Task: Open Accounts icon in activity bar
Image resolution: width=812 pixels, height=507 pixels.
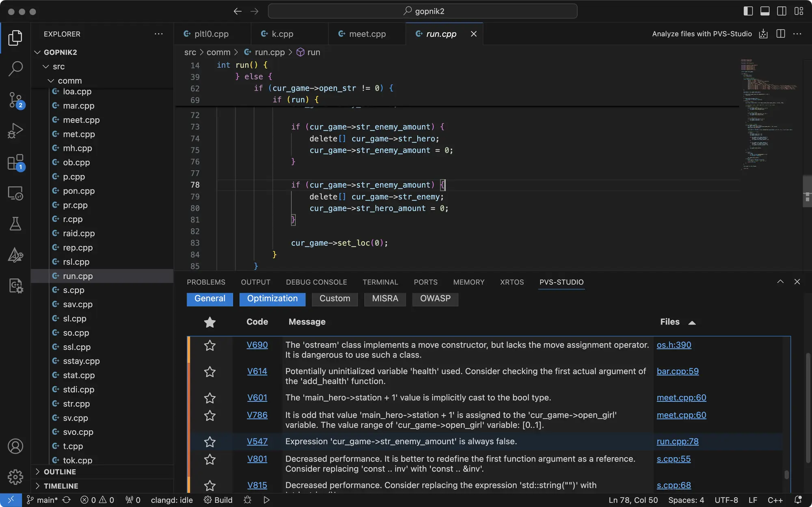Action: 15,446
